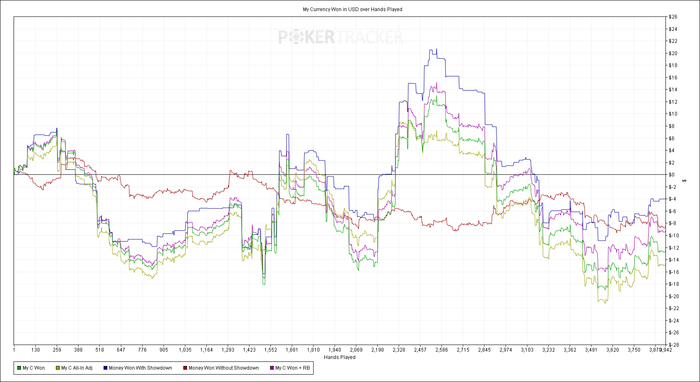The image size is (700, 382).
Task: Click the '$' y-axis unit title
Action: 685,181
